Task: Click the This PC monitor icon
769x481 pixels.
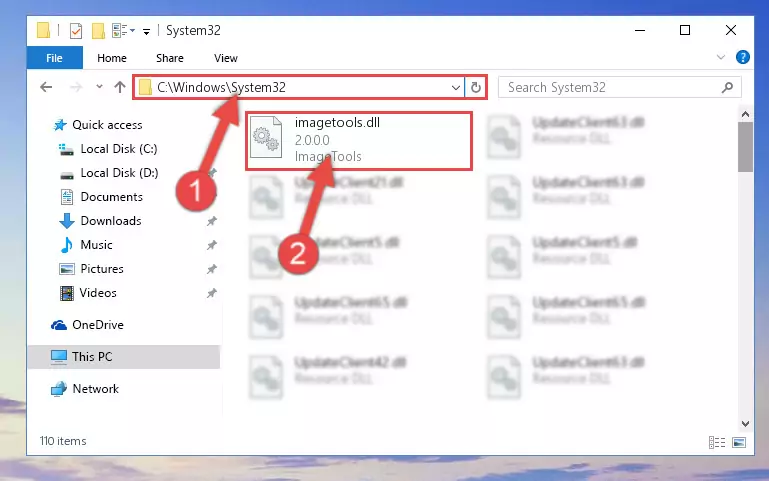Action: click(x=59, y=357)
